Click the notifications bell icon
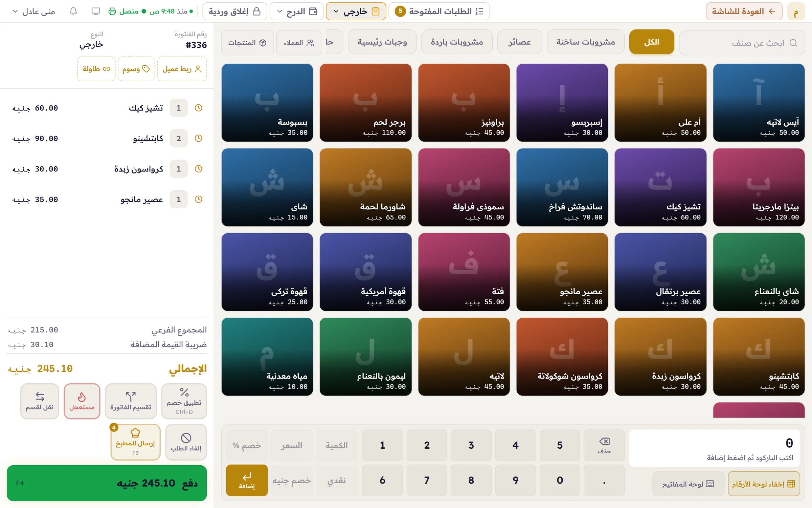 pyautogui.click(x=73, y=12)
